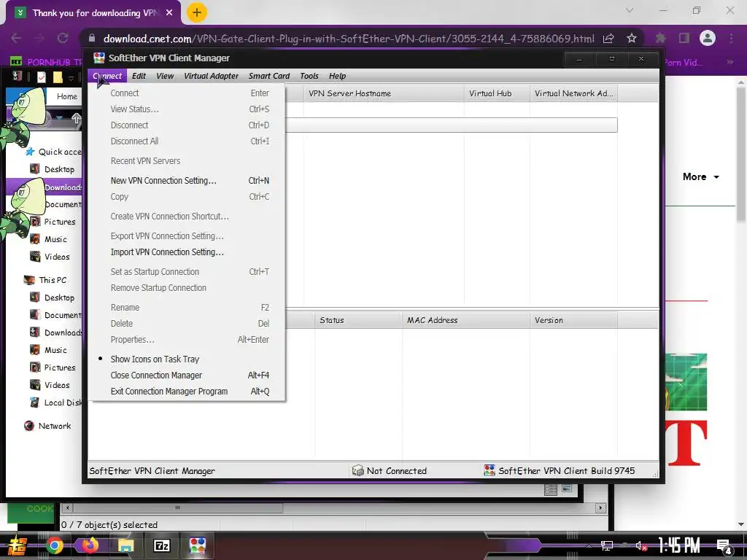The width and height of the screenshot is (747, 560).
Task: Click Home tab in File Explorer
Action: [66, 96]
